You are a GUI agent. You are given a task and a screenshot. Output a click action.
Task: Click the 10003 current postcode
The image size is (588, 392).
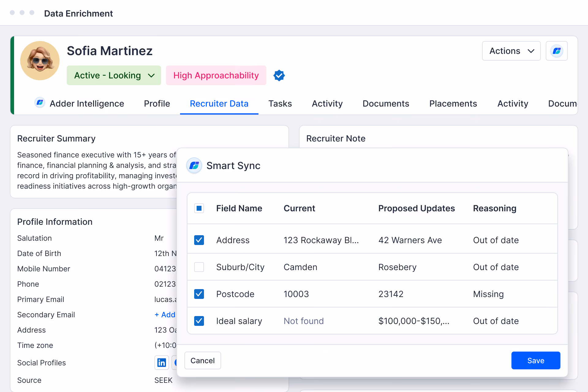296,294
